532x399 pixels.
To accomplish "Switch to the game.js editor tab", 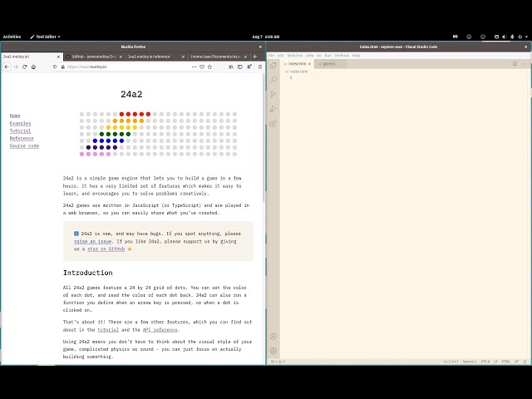I will (328, 63).
